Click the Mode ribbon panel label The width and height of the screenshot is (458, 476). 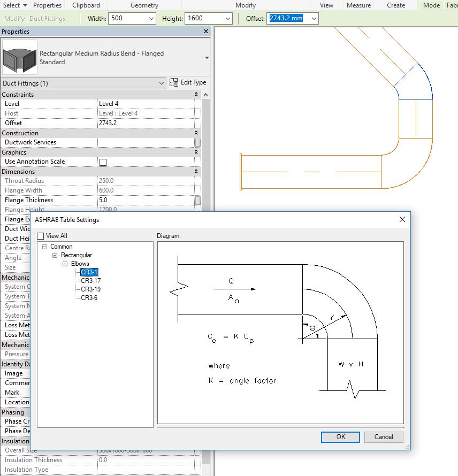(431, 5)
